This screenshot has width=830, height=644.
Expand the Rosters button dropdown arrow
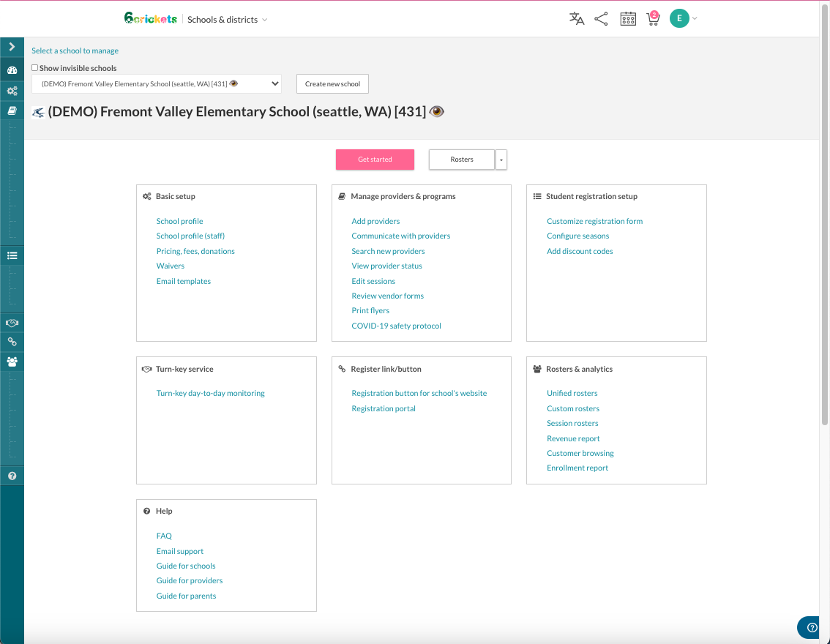click(501, 160)
